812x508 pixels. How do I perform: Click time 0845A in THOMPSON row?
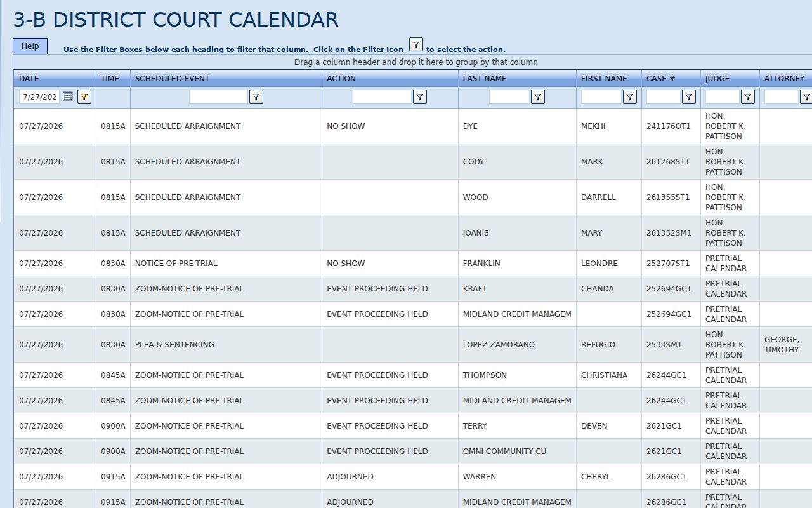[113, 375]
